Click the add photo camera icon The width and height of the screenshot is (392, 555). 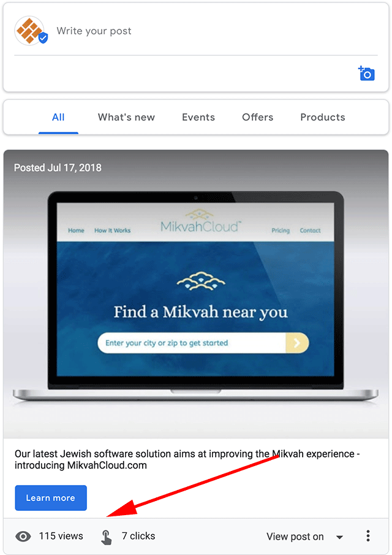366,73
